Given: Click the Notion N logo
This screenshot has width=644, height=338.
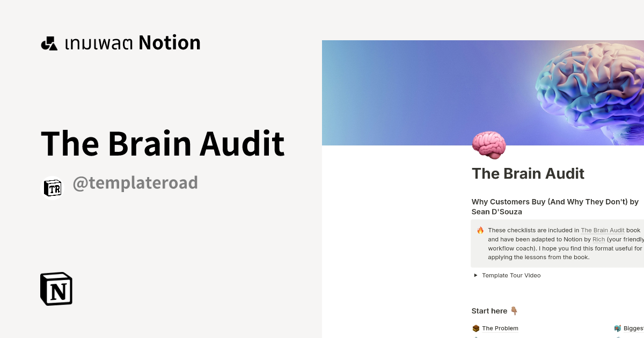Looking at the screenshot, I should (x=56, y=289).
